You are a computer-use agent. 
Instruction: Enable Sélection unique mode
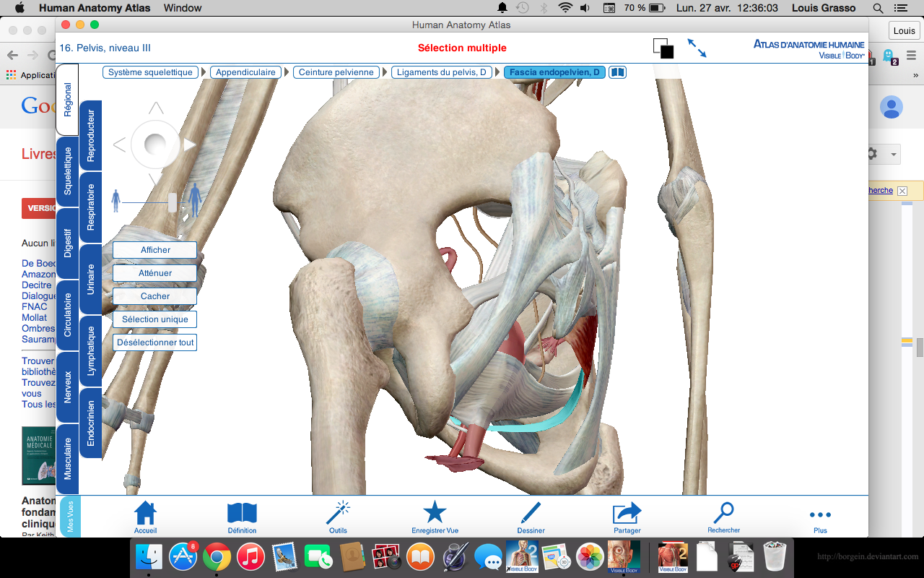[154, 319]
